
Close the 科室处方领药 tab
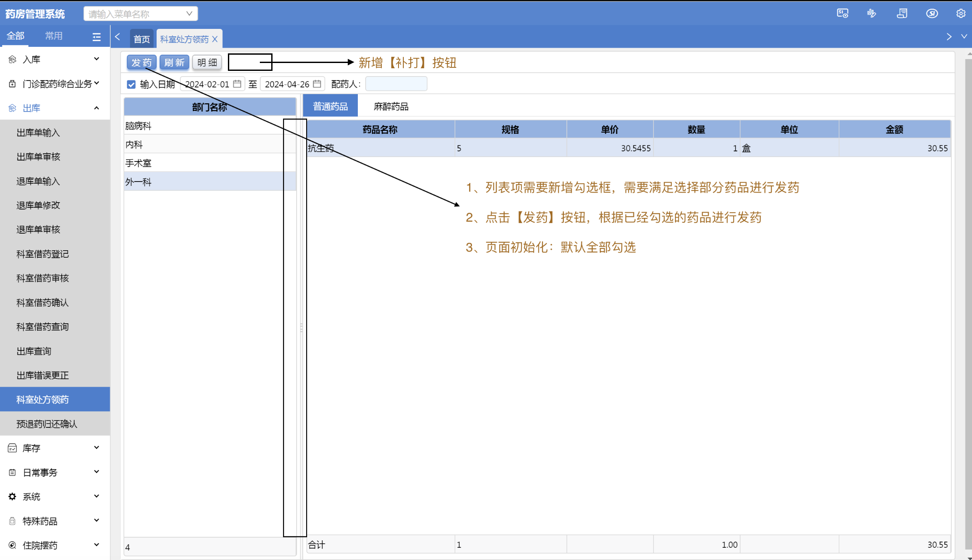pos(215,39)
